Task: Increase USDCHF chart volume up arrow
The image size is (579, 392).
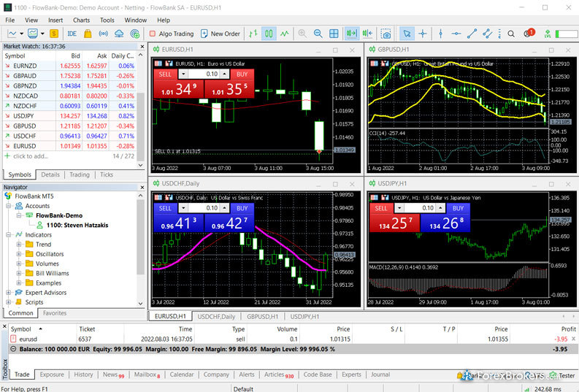Action: (224, 208)
